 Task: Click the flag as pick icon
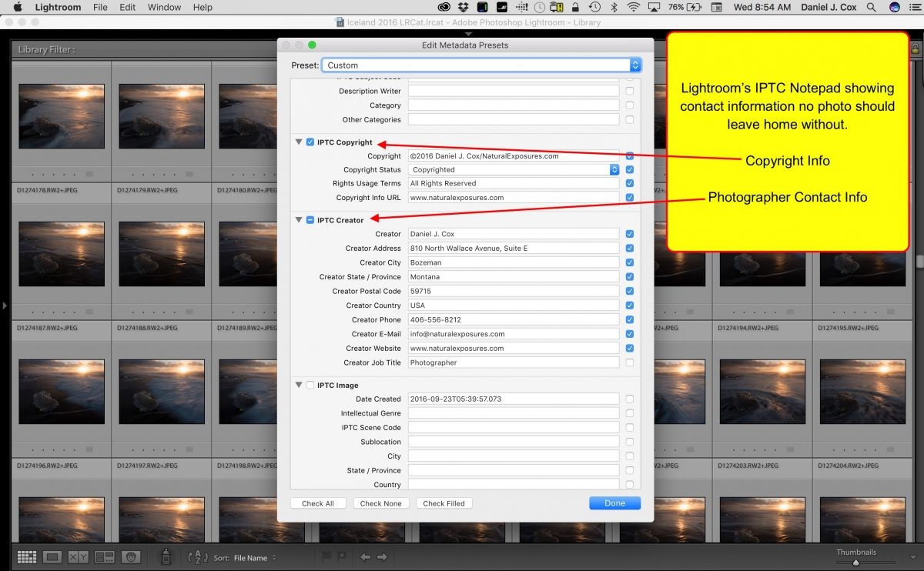point(326,556)
